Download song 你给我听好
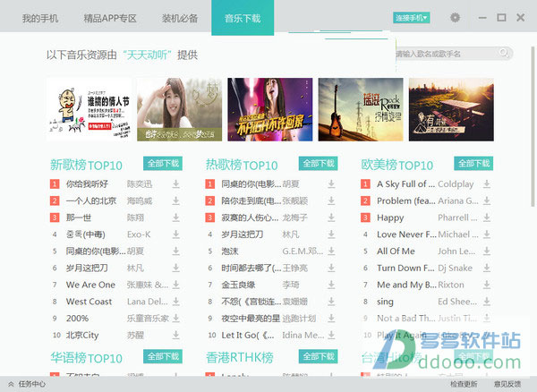 (x=176, y=184)
